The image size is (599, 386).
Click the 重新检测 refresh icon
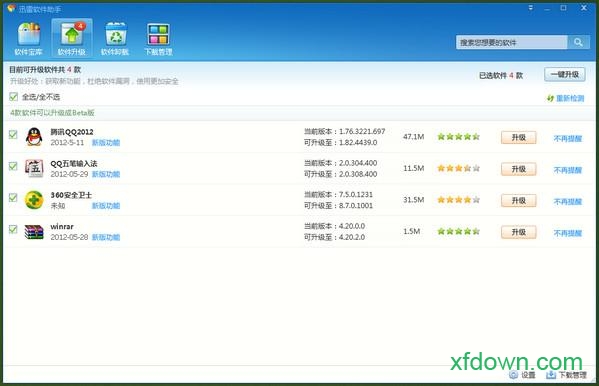(550, 98)
